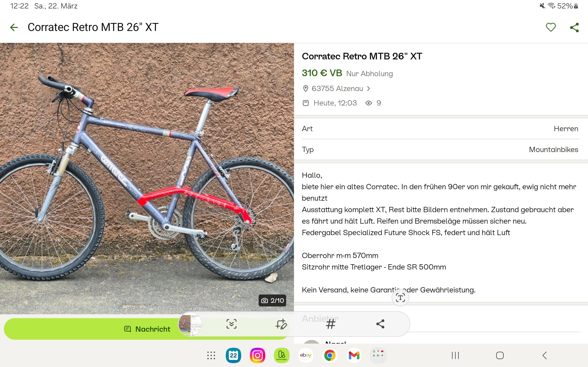588x367 pixels.
Task: Open Gmail from the taskbar
Action: (354, 355)
